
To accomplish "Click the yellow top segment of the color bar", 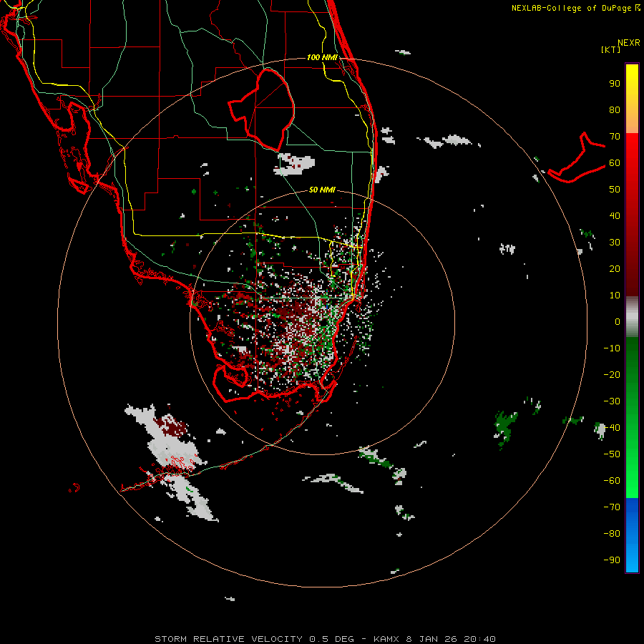I will [632, 99].
